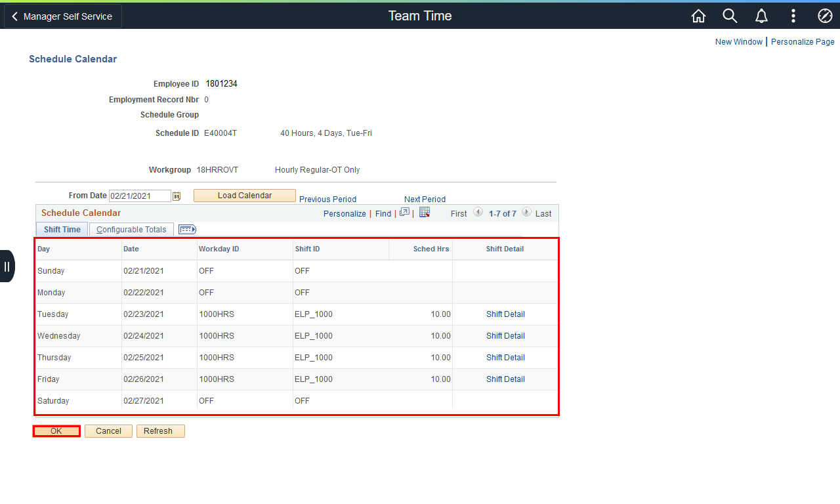Click the Schedule ID value E40004T

point(220,133)
